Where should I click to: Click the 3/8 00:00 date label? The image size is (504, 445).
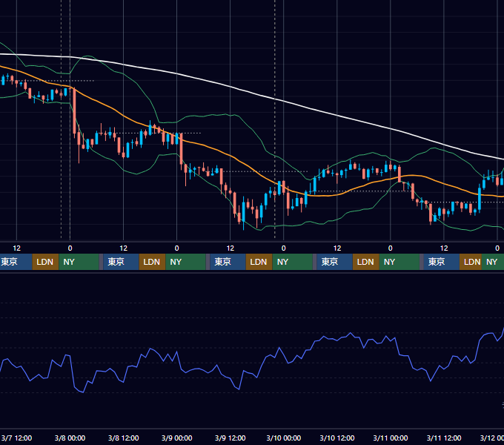click(x=70, y=438)
